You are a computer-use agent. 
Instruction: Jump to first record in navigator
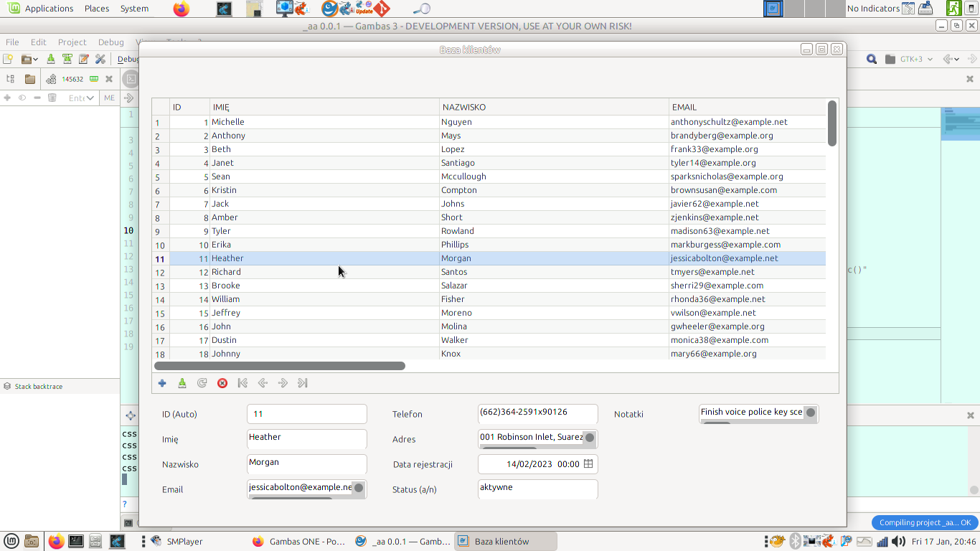(x=242, y=383)
